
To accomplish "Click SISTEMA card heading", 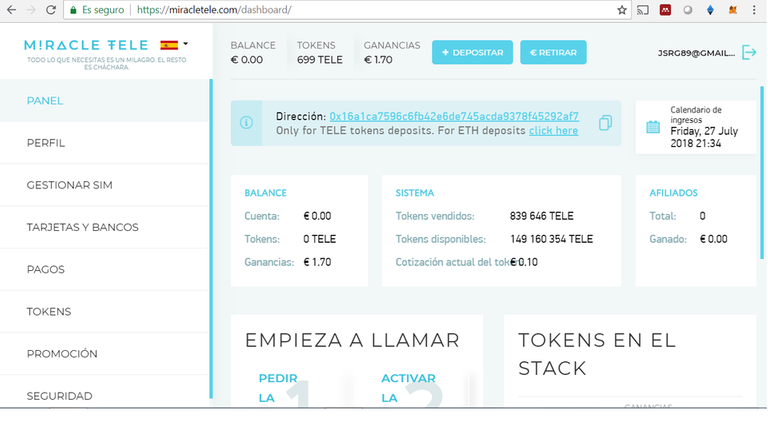I will point(415,193).
